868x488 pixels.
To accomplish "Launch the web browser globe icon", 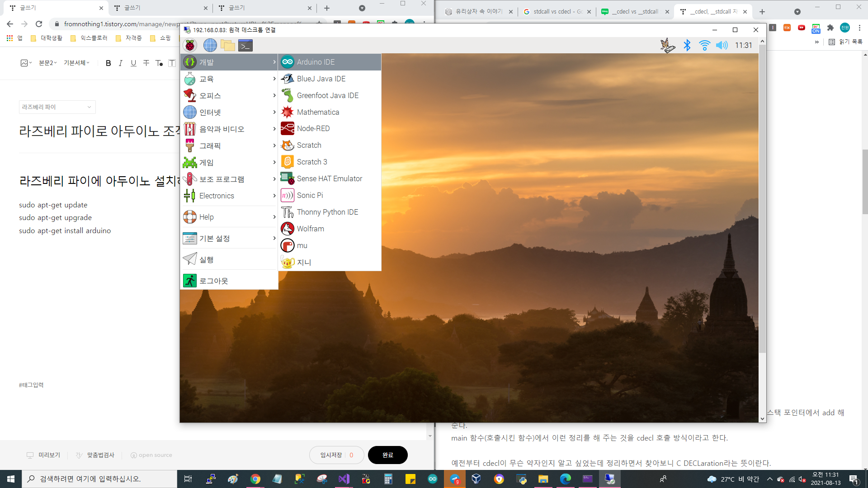I will pos(210,45).
